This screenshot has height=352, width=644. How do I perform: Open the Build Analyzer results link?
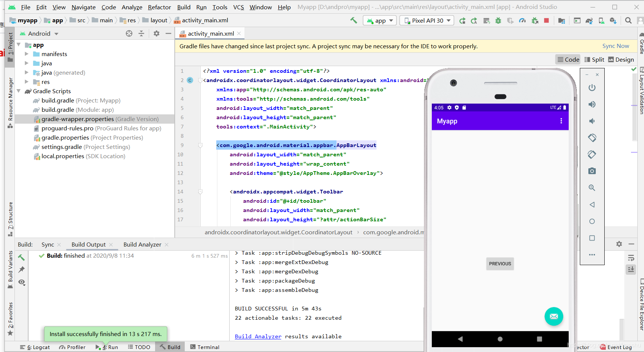[x=258, y=336]
